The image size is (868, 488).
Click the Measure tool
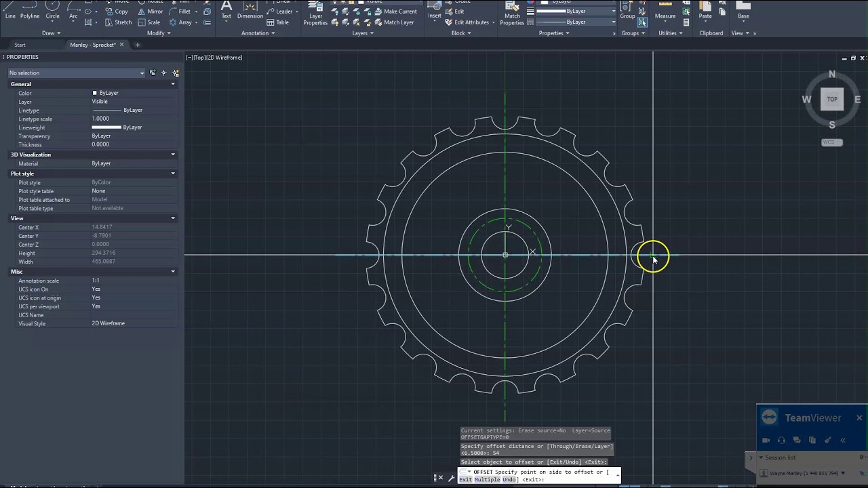(665, 11)
